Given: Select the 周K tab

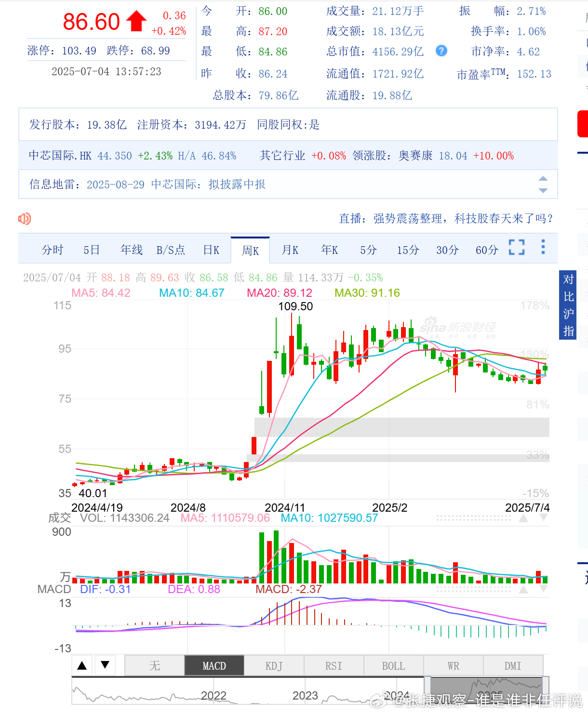Looking at the screenshot, I should tap(250, 251).
